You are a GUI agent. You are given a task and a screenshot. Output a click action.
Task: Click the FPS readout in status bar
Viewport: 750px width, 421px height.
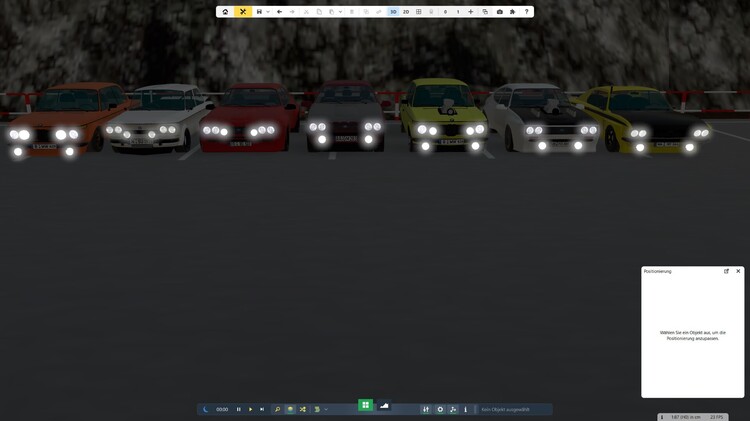[717, 417]
